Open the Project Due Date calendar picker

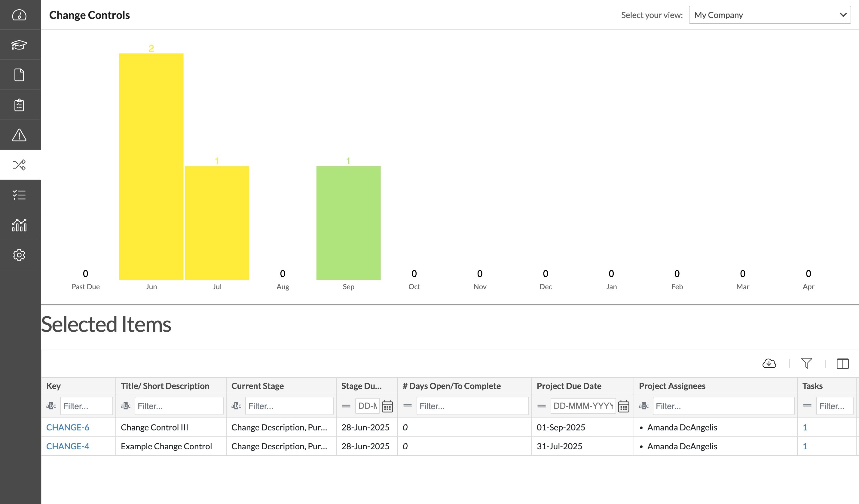(624, 406)
